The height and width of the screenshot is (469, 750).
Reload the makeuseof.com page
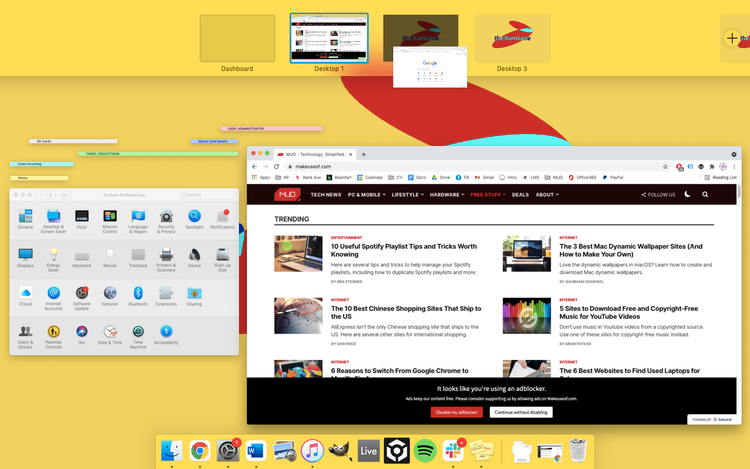coord(276,166)
